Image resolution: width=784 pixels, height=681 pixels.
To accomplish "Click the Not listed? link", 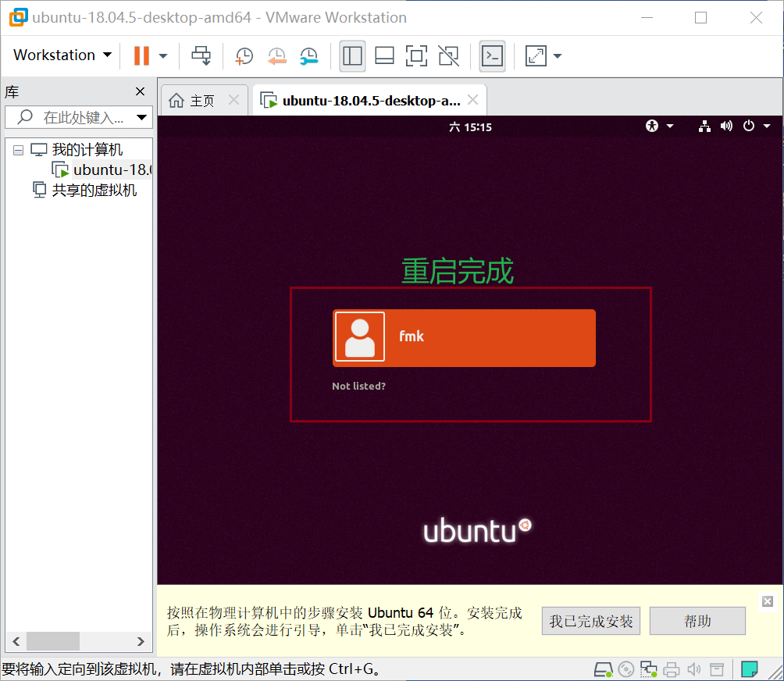I will click(358, 386).
